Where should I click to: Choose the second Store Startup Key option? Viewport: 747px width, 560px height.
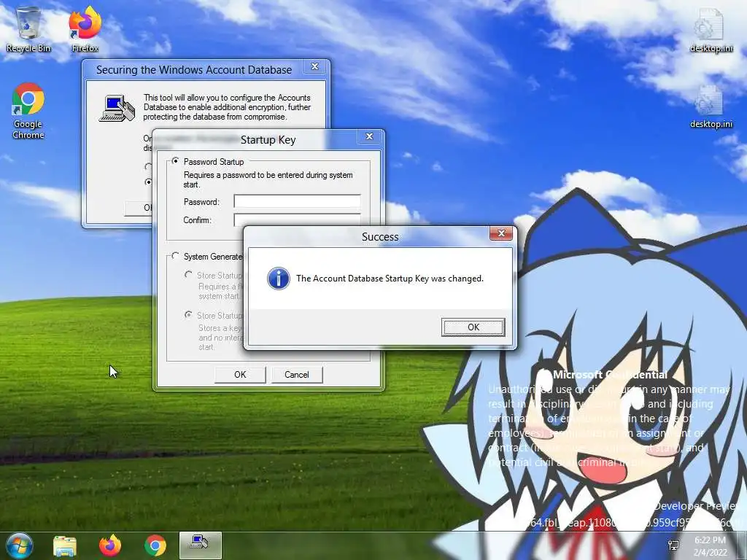coord(189,315)
